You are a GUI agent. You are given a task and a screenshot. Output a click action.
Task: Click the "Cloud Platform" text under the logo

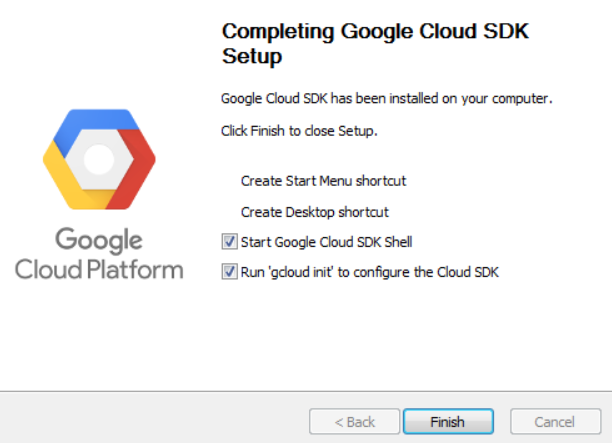[98, 269]
